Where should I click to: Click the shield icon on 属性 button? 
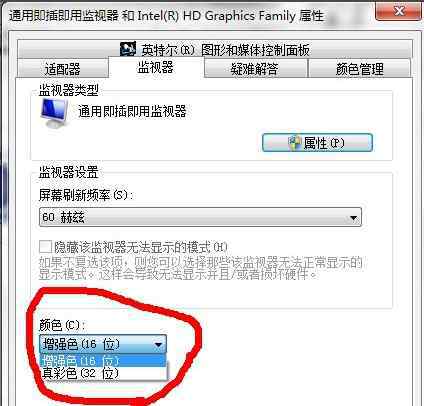click(x=295, y=143)
